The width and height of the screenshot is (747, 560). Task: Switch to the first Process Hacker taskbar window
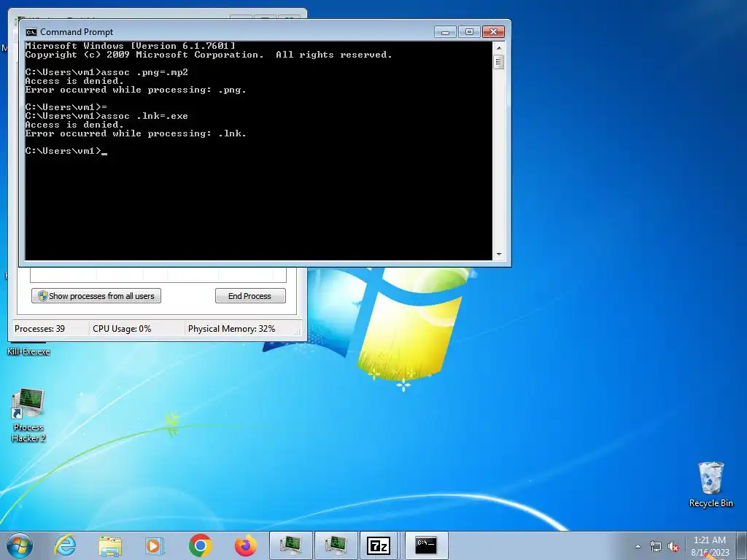click(290, 545)
